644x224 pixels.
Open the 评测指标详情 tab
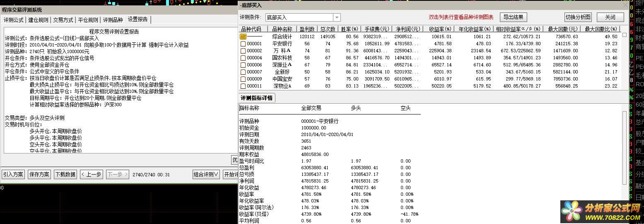(257, 98)
